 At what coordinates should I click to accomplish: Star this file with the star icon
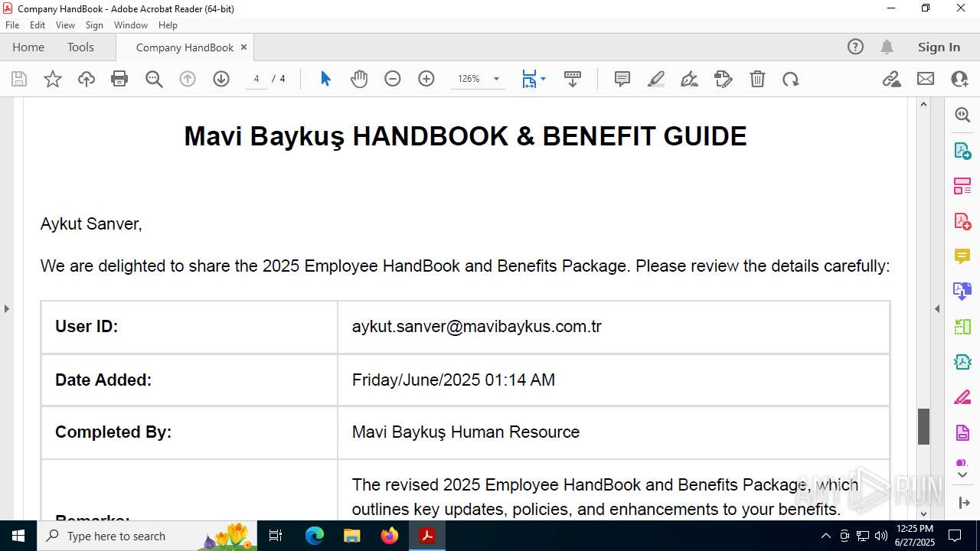coord(53,79)
